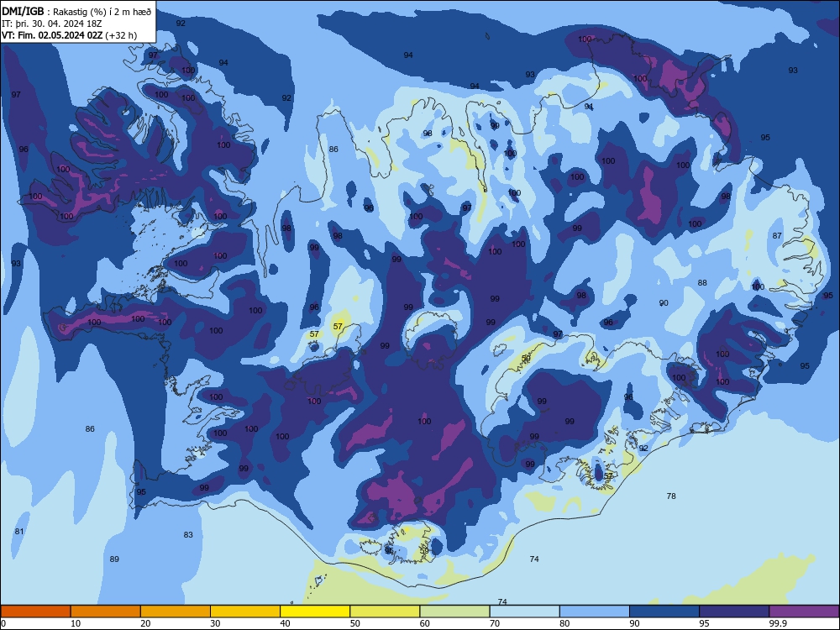840x630 pixels.
Task: Click the title 'DMI/IGB : Rakastig (%) í 2 m hæð'
Action: [76, 12]
